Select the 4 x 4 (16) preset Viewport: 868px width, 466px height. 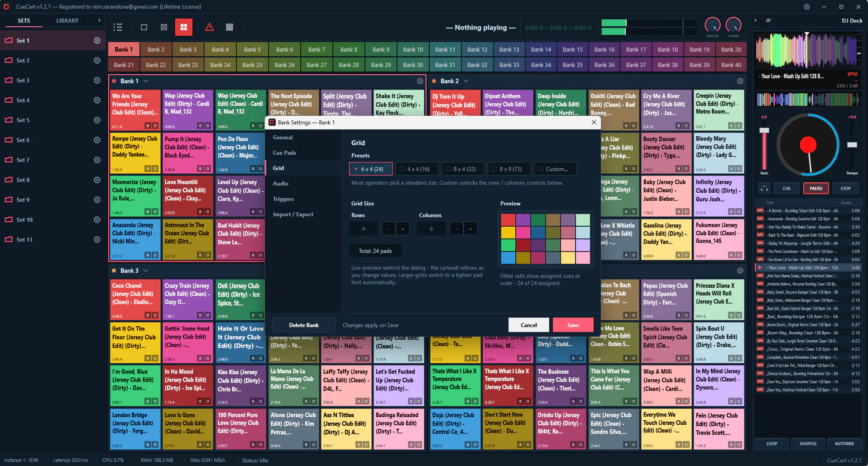click(x=417, y=169)
